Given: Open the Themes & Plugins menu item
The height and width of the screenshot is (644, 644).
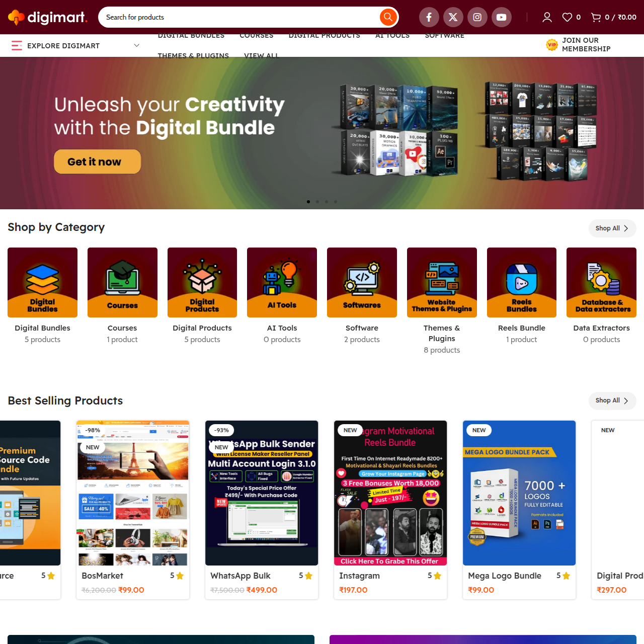Looking at the screenshot, I should click(193, 55).
